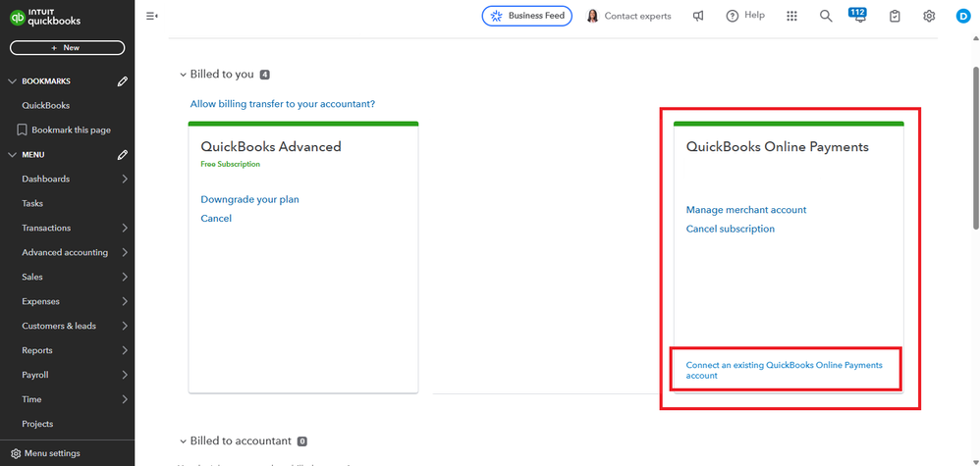
Task: Click the Business Feed sparkle button
Action: 527,17
